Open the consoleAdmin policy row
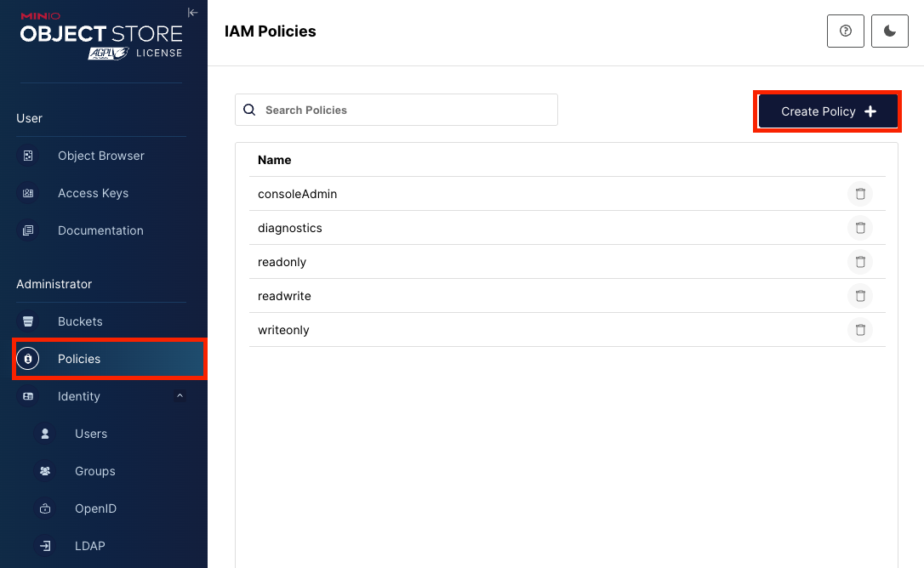 click(567, 194)
